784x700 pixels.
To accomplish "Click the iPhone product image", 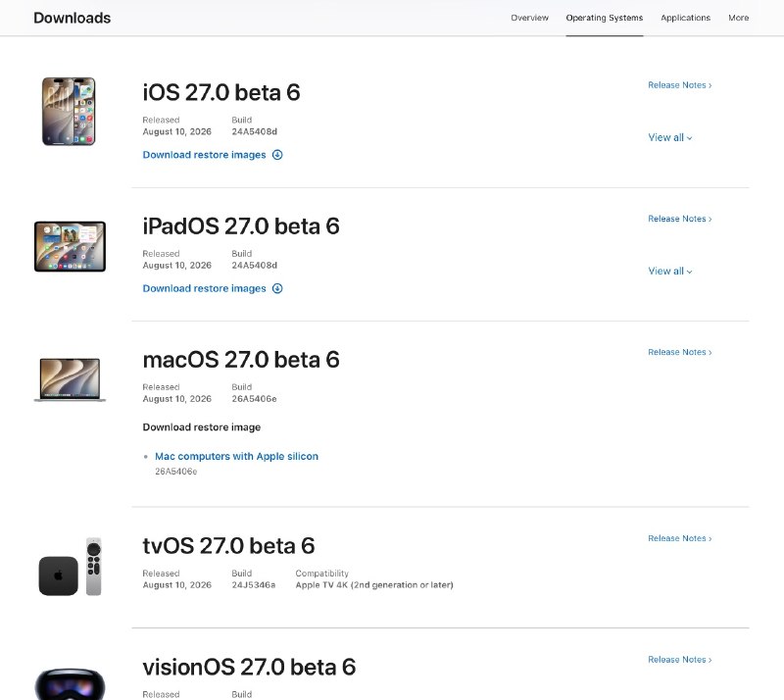I will [x=69, y=111].
